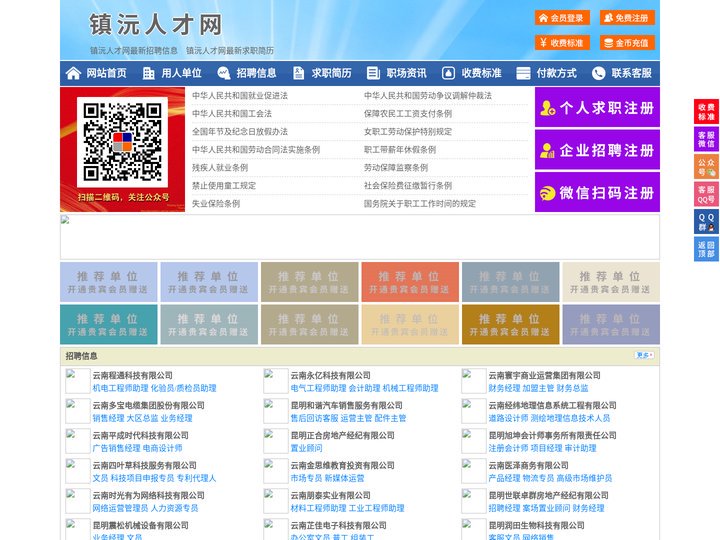
Task: Open job 财务总监
Action: point(572,388)
